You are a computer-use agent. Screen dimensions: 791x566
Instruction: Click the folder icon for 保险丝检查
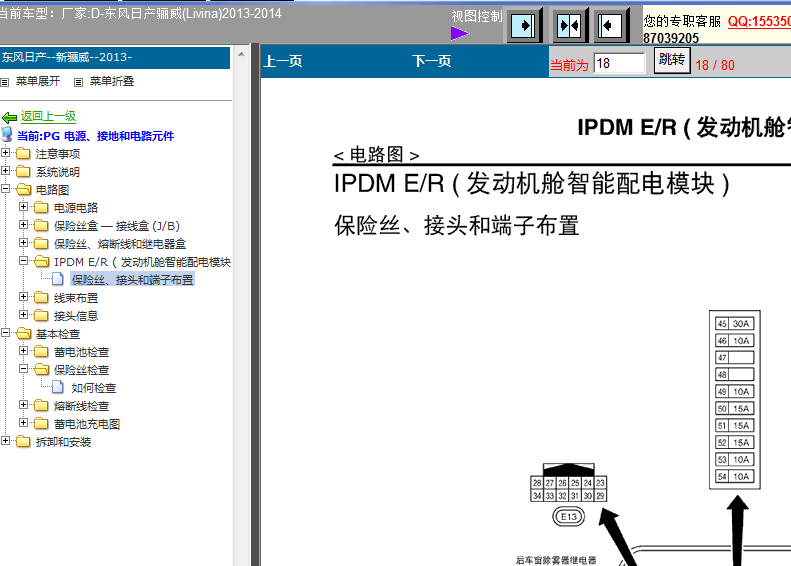click(x=41, y=370)
